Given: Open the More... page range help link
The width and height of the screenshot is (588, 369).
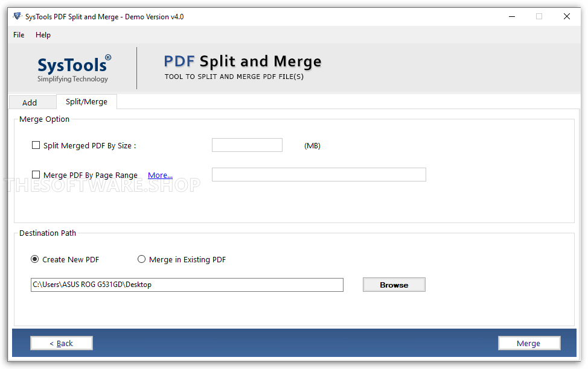Looking at the screenshot, I should 159,175.
